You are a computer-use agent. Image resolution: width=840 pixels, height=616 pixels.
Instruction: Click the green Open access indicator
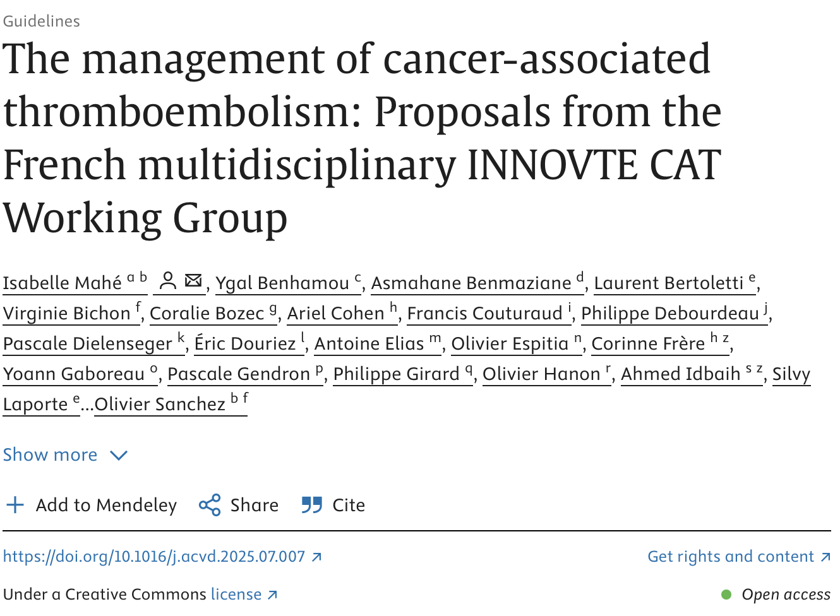(726, 595)
